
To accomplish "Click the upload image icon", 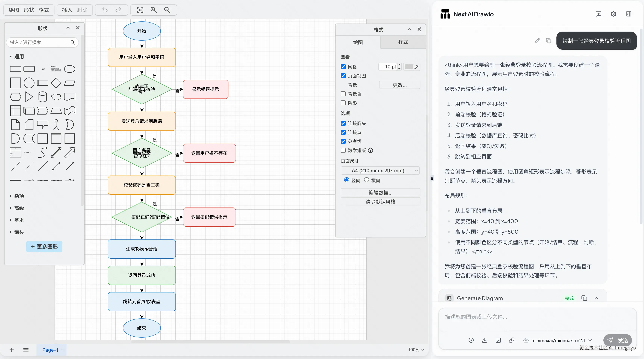I will (498, 340).
